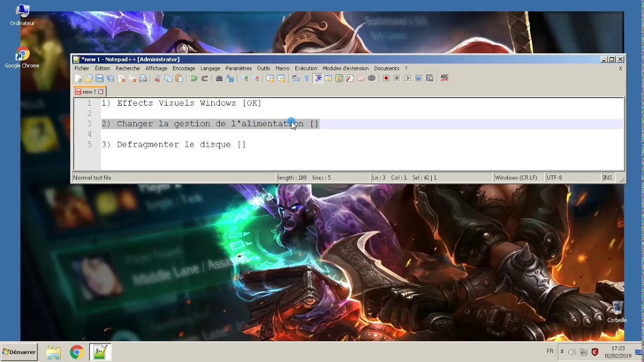Open the Exécution menu
This screenshot has width=644, height=362.
point(306,68)
